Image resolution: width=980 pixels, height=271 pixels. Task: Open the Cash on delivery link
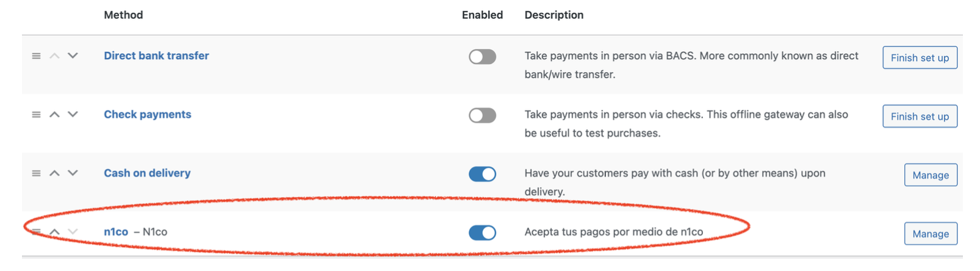[147, 173]
